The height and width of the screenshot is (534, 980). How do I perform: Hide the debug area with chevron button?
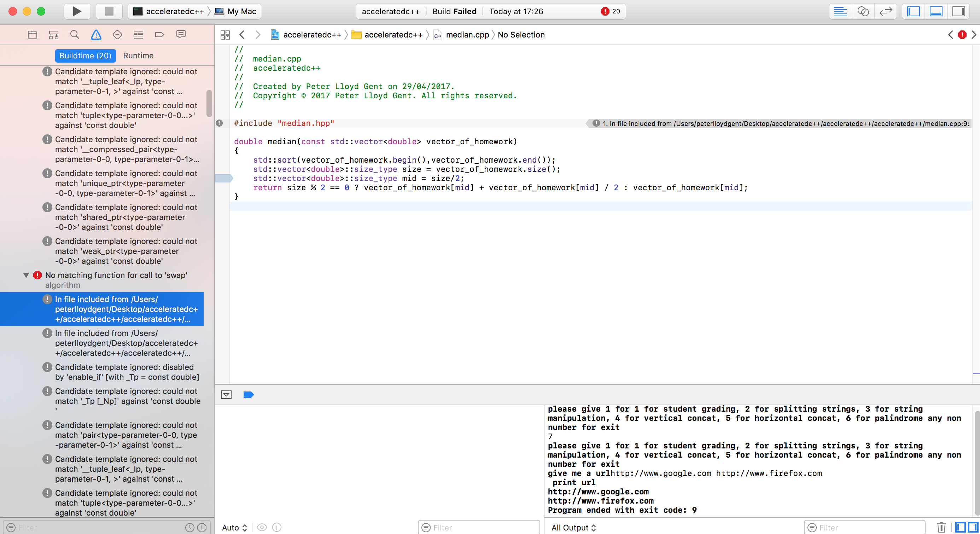click(x=226, y=395)
